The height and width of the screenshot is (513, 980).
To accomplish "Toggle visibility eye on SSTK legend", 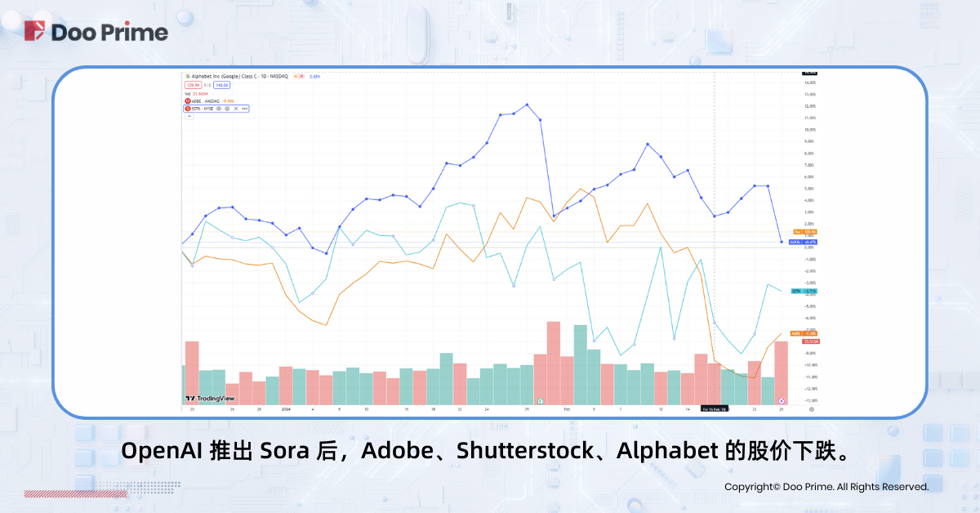I will coord(218,108).
